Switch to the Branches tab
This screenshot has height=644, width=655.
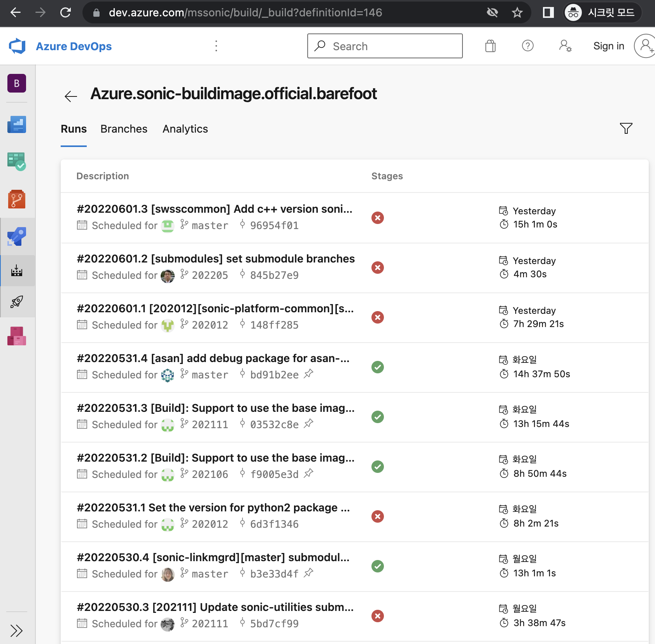pos(124,129)
